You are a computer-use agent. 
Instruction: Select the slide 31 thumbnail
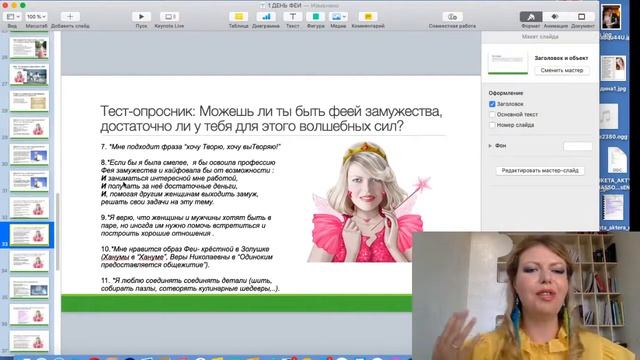pyautogui.click(x=29, y=181)
